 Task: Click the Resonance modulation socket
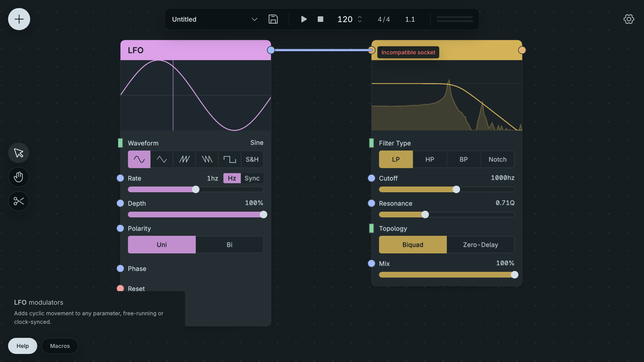371,203
